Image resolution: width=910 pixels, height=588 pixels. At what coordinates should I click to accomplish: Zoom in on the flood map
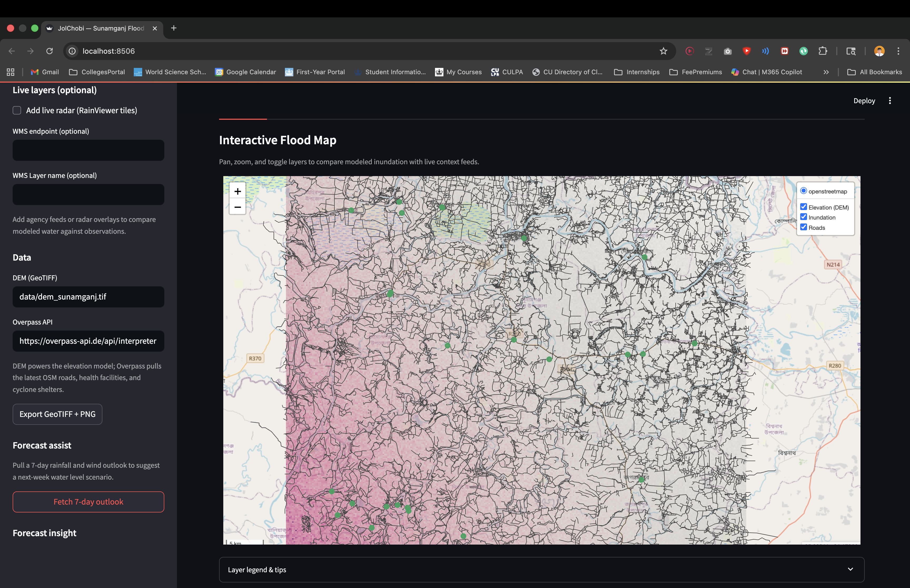click(x=238, y=191)
